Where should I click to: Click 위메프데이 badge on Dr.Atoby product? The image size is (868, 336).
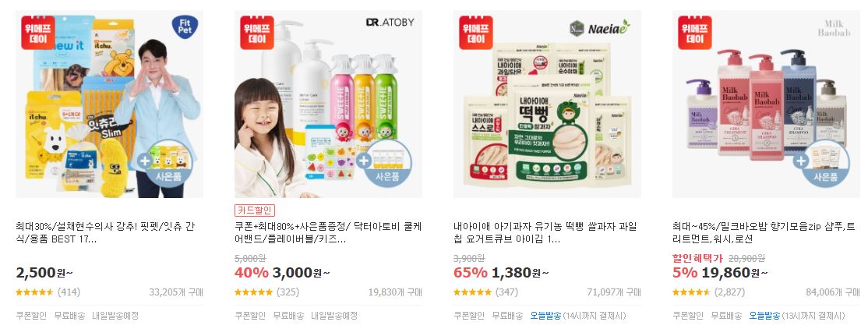(257, 33)
